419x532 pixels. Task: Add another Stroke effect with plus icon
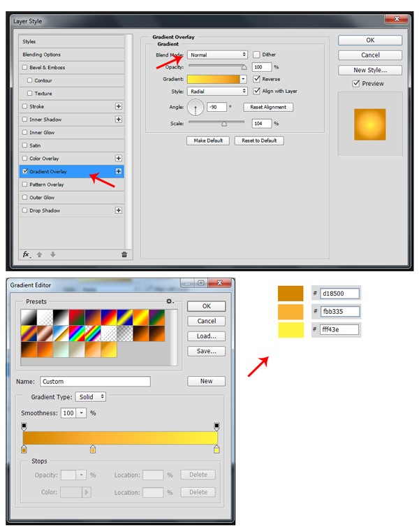(118, 106)
